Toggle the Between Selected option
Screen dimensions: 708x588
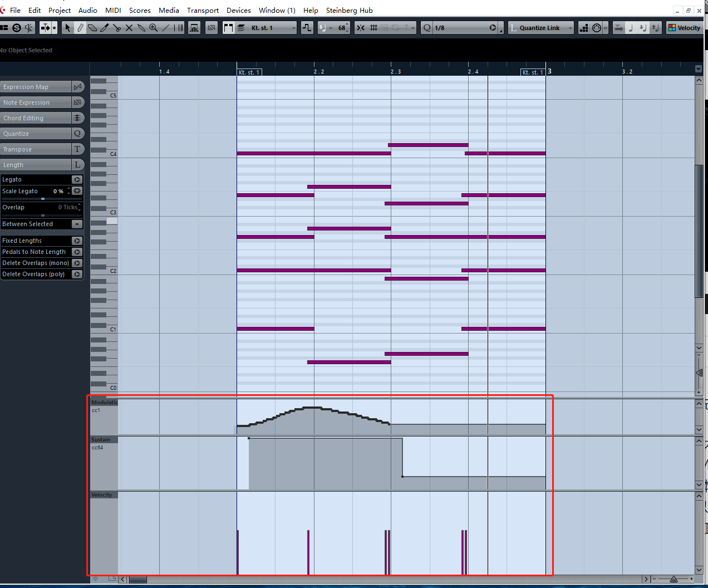click(x=77, y=224)
